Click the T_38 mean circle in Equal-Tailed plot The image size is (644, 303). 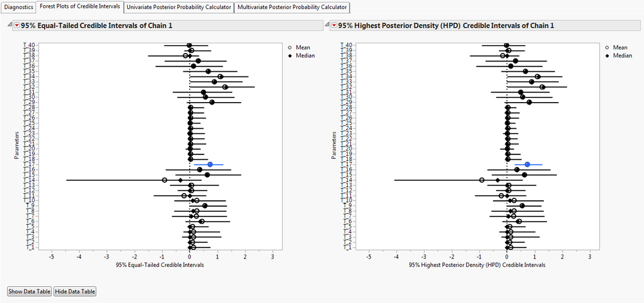[185, 56]
